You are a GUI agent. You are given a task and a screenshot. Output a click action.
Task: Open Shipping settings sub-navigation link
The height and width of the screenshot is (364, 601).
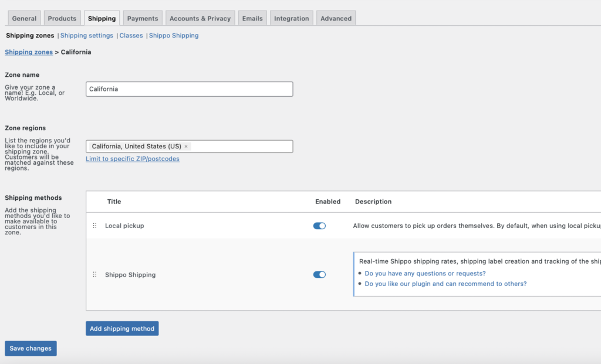pyautogui.click(x=87, y=36)
